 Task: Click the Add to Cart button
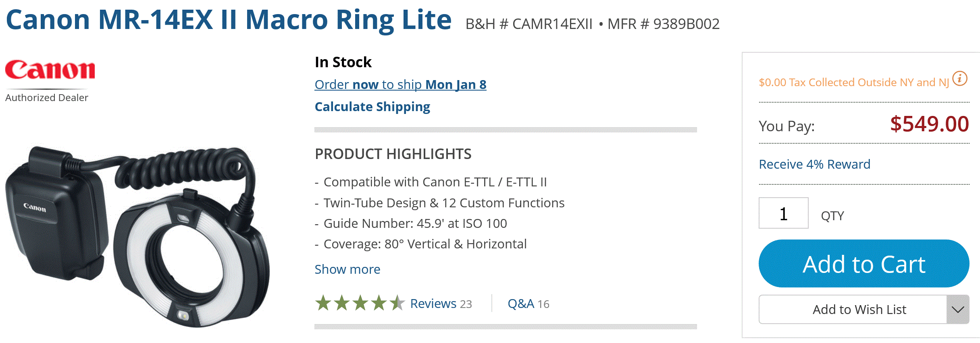tap(863, 264)
